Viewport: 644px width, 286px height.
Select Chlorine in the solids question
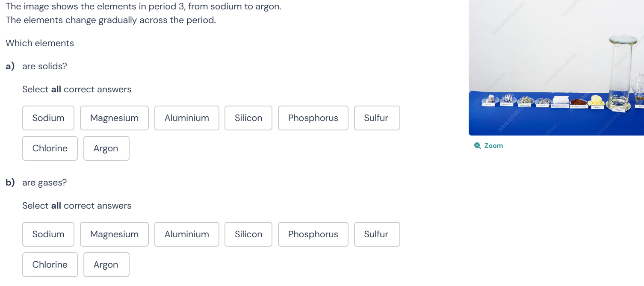pos(50,148)
